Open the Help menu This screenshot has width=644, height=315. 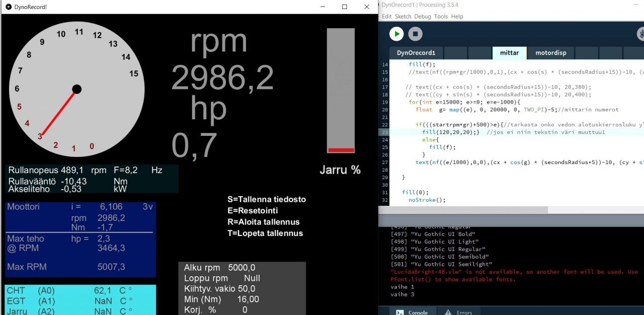pos(457,16)
